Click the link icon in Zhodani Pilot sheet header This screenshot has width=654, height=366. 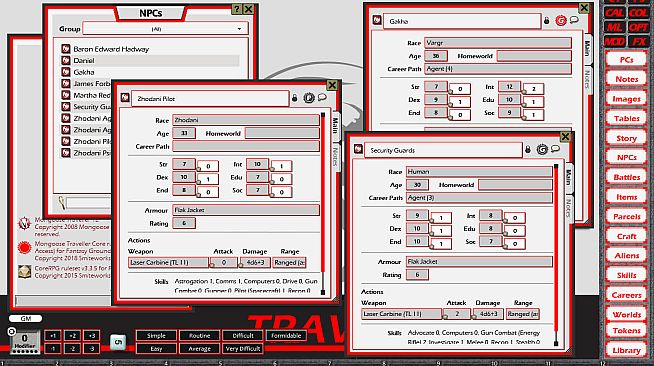click(125, 98)
